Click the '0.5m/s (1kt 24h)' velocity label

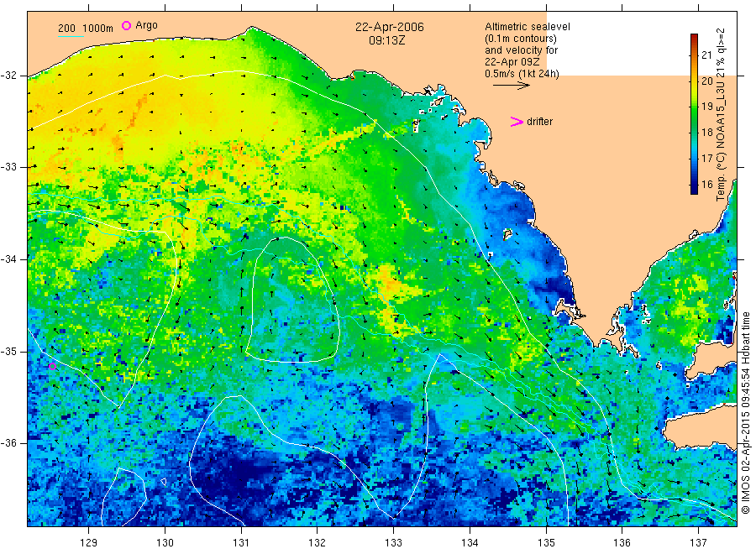point(522,74)
